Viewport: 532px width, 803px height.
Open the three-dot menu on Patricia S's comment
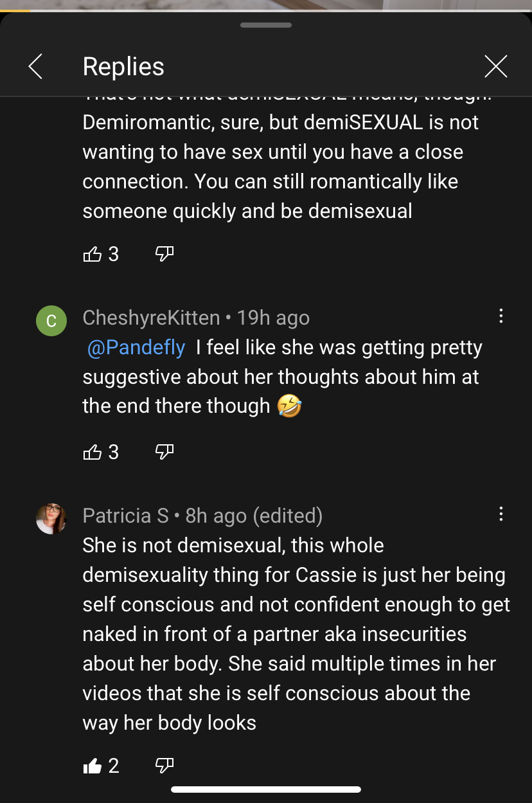(x=501, y=514)
